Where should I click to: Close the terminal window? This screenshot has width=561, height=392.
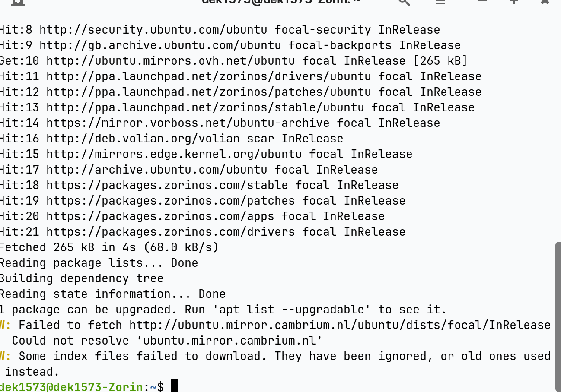(x=545, y=1)
